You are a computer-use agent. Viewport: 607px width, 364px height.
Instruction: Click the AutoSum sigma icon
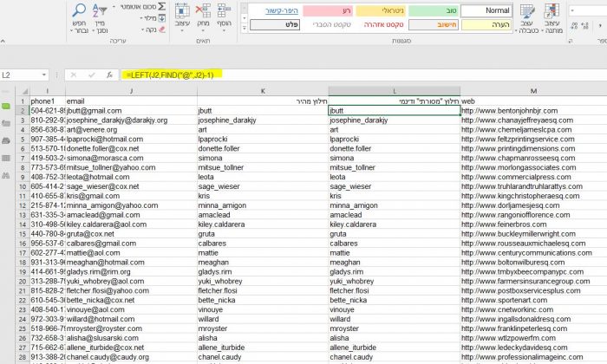pos(162,6)
